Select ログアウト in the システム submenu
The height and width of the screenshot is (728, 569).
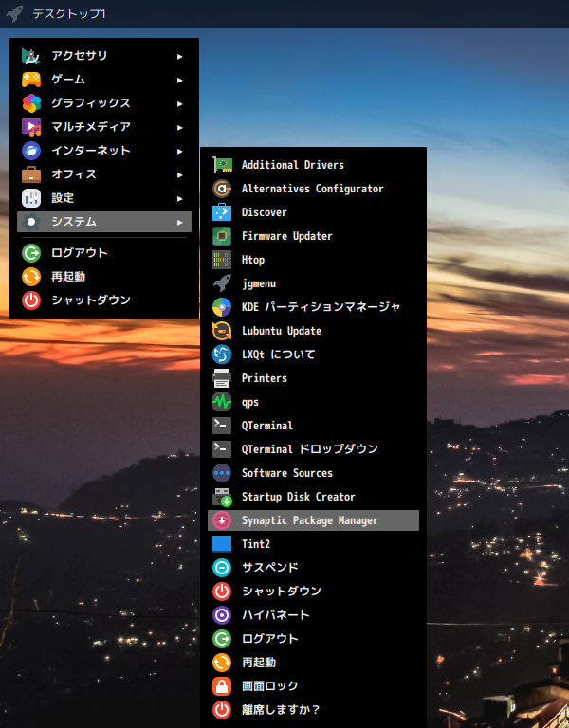(x=313, y=639)
